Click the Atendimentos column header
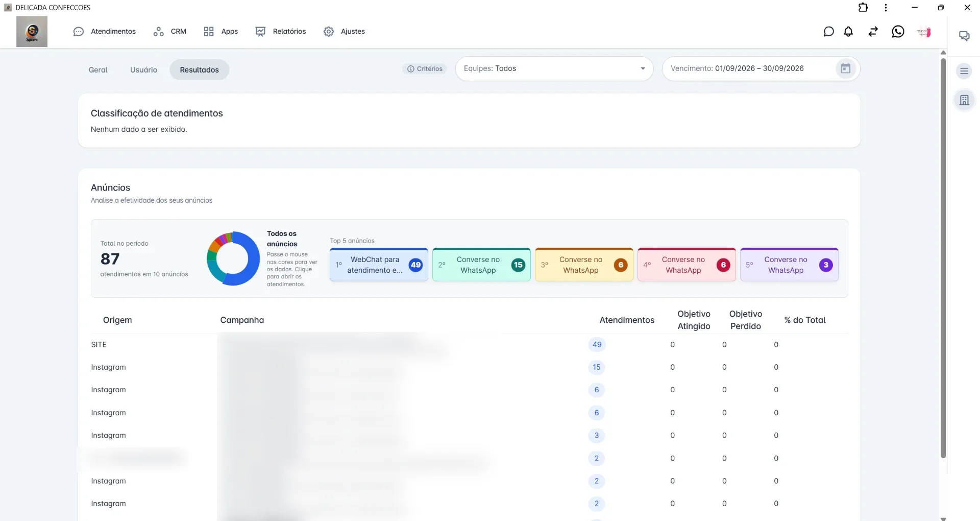Screen dimensions: 980x521 pos(627,320)
